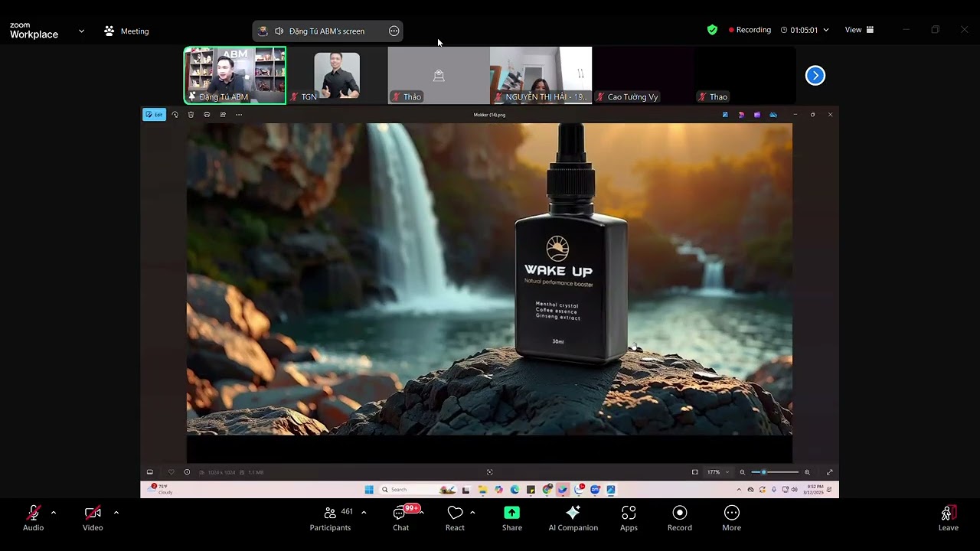Viewport: 980px width, 551px height.
Task: Expand video options caret
Action: pyautogui.click(x=116, y=512)
